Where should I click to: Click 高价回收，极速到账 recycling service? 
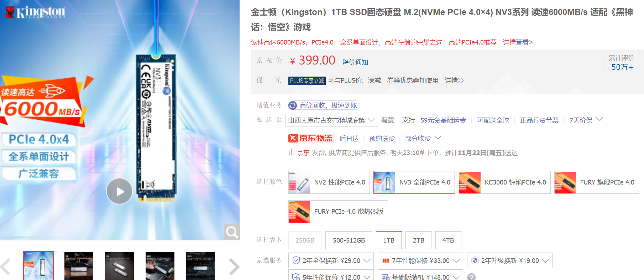click(x=324, y=105)
